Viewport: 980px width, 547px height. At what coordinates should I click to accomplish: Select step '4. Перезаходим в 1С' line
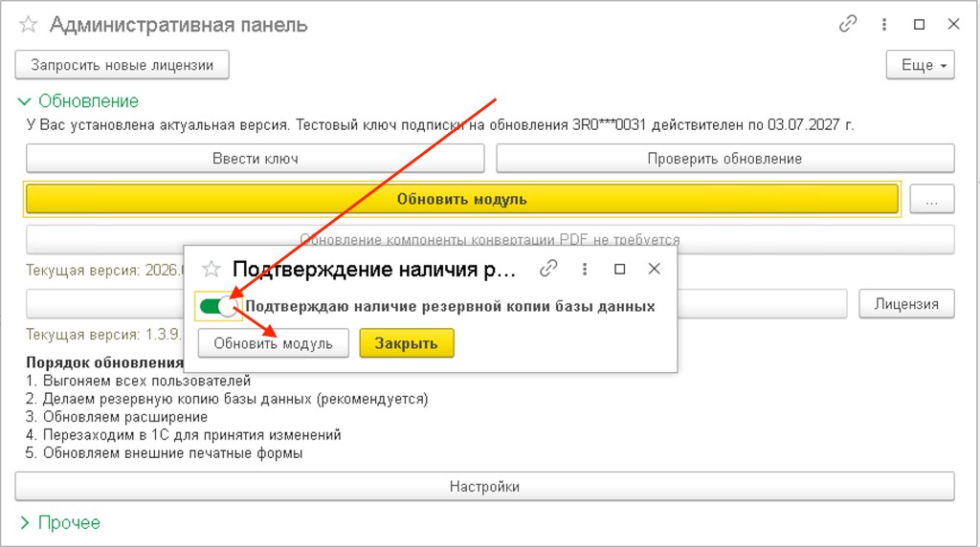pos(183,435)
